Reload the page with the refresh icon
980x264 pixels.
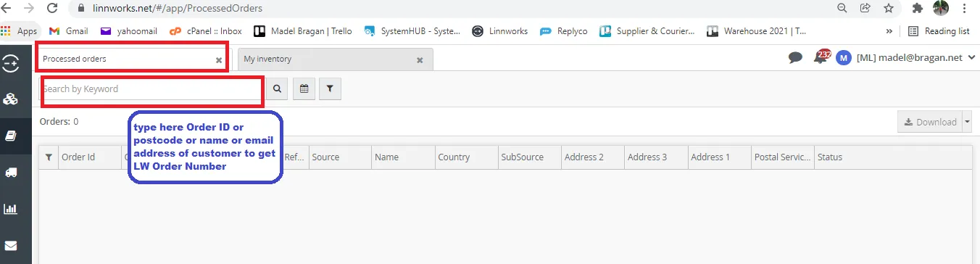point(52,8)
